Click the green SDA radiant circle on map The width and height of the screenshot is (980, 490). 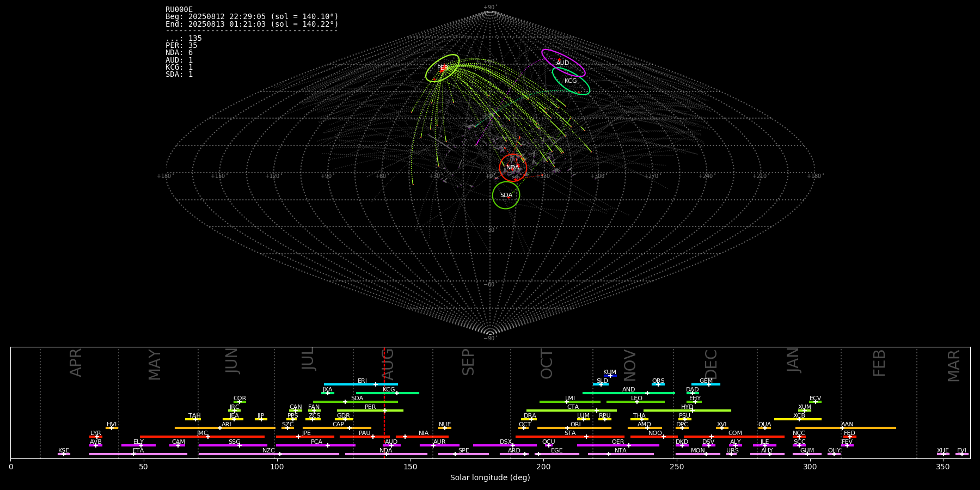[x=506, y=195]
